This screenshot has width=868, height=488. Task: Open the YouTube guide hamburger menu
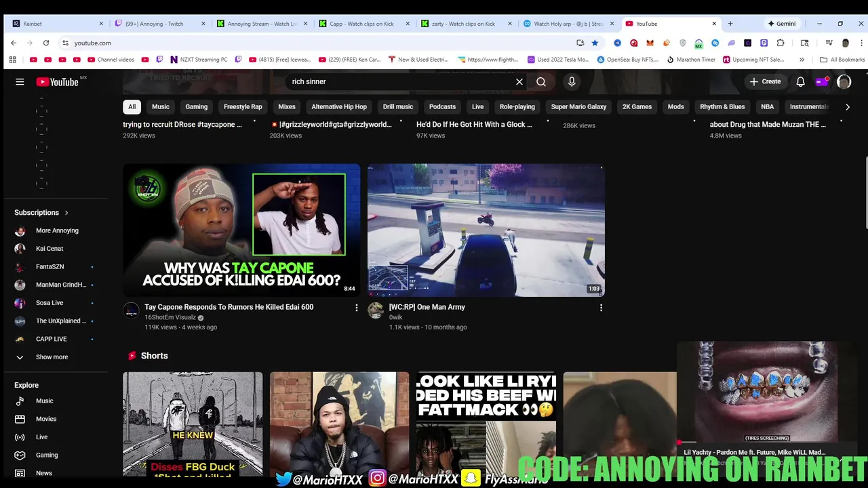tap(20, 81)
